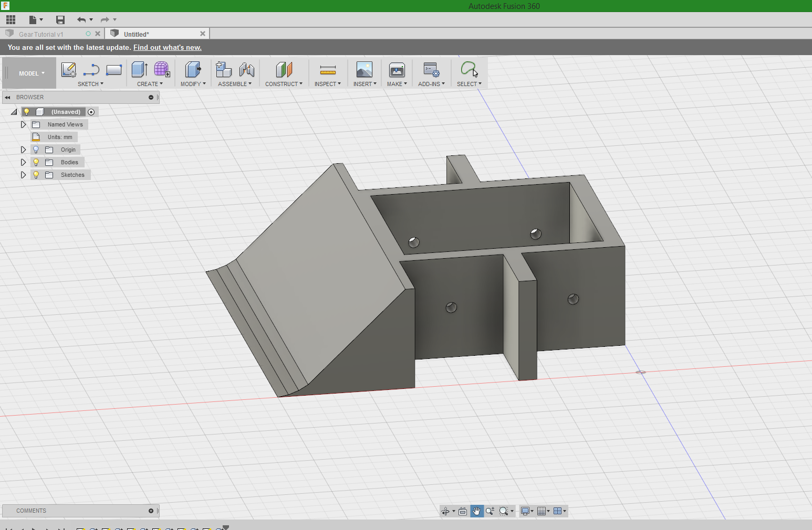Toggle visibility of the Sketches folder
812x530 pixels.
36,174
